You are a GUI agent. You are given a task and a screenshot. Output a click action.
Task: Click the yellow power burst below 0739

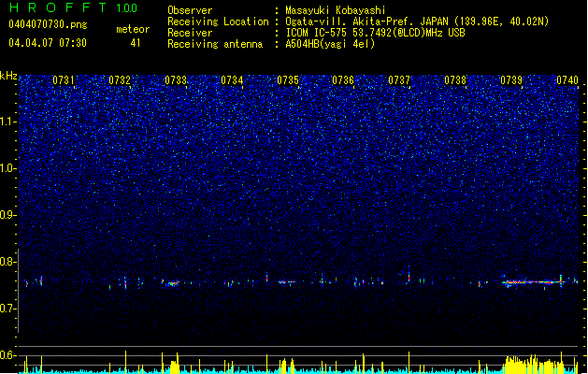pyautogui.click(x=535, y=364)
